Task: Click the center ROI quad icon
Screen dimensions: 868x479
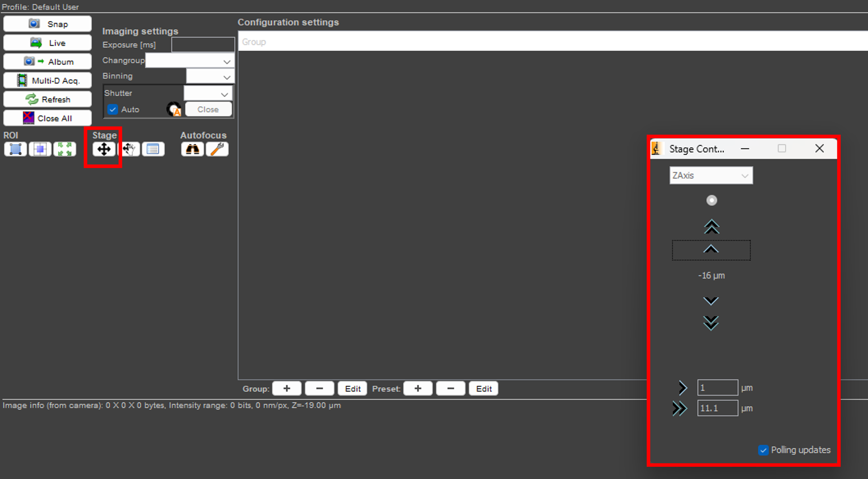Action: 40,149
